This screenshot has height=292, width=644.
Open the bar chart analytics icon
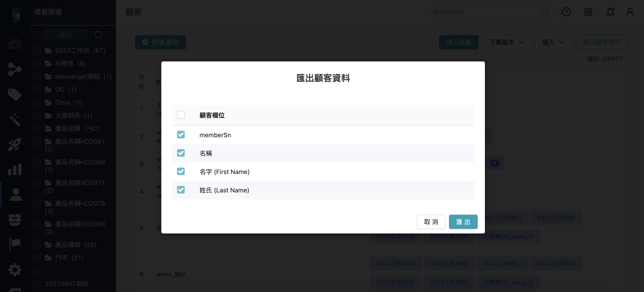tap(15, 170)
